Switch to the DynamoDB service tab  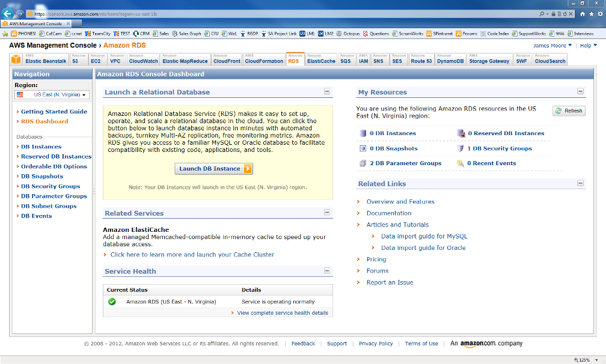click(450, 59)
